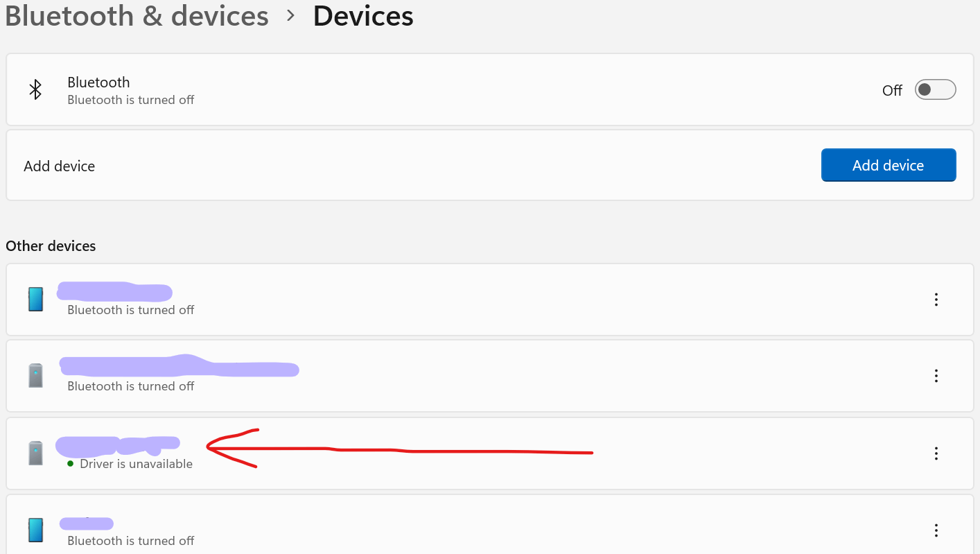Click the Add device button

point(889,165)
